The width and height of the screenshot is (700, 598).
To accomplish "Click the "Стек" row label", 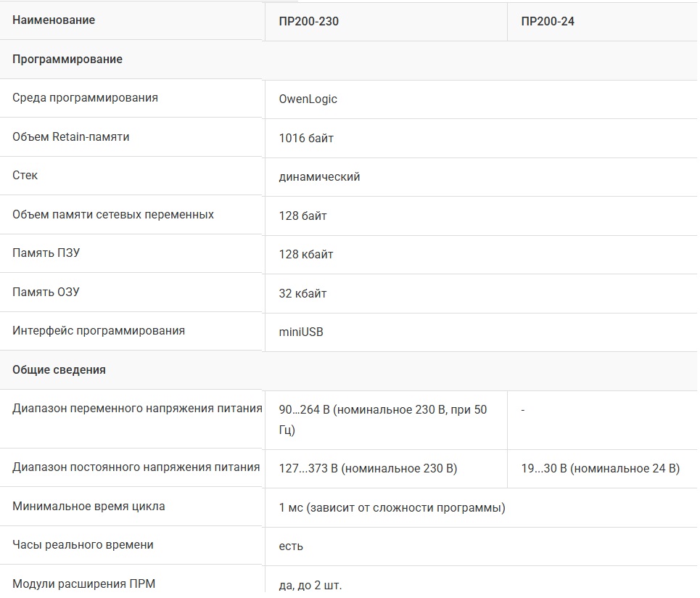I will click(25, 176).
